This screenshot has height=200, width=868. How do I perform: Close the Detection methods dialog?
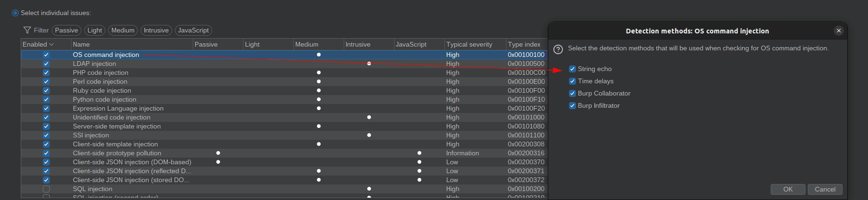click(838, 31)
